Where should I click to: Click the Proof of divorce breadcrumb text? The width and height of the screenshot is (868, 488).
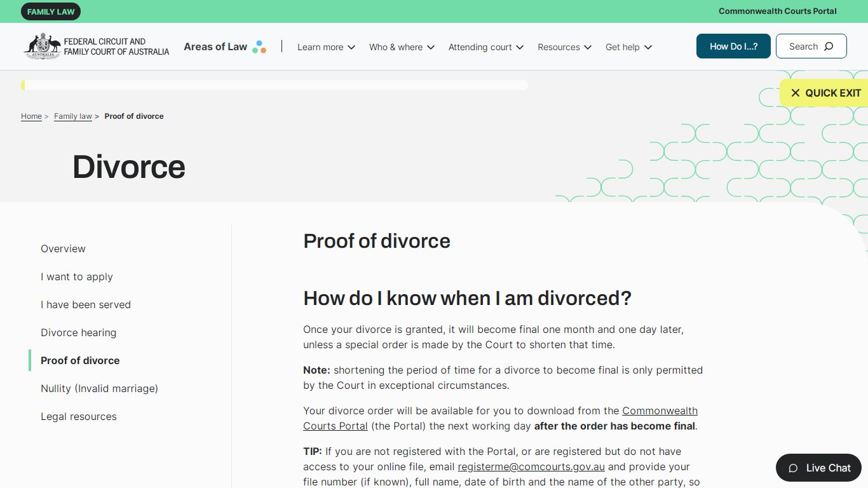pyautogui.click(x=134, y=116)
